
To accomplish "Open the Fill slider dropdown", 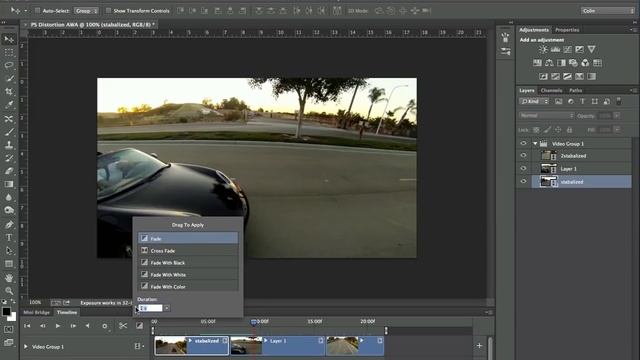I will (617, 130).
